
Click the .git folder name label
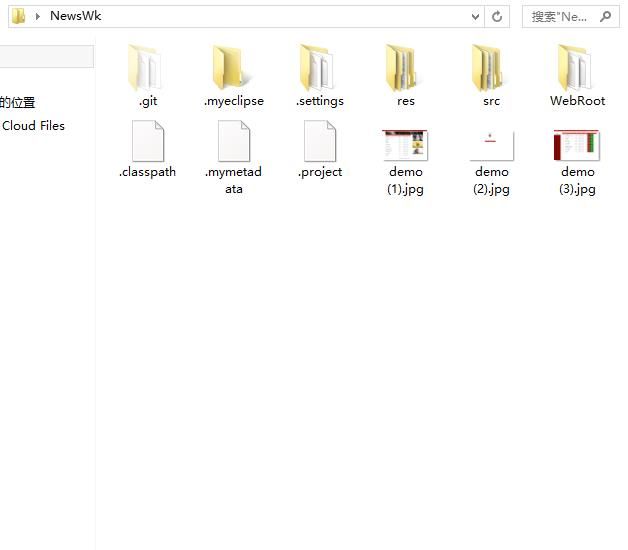(148, 101)
